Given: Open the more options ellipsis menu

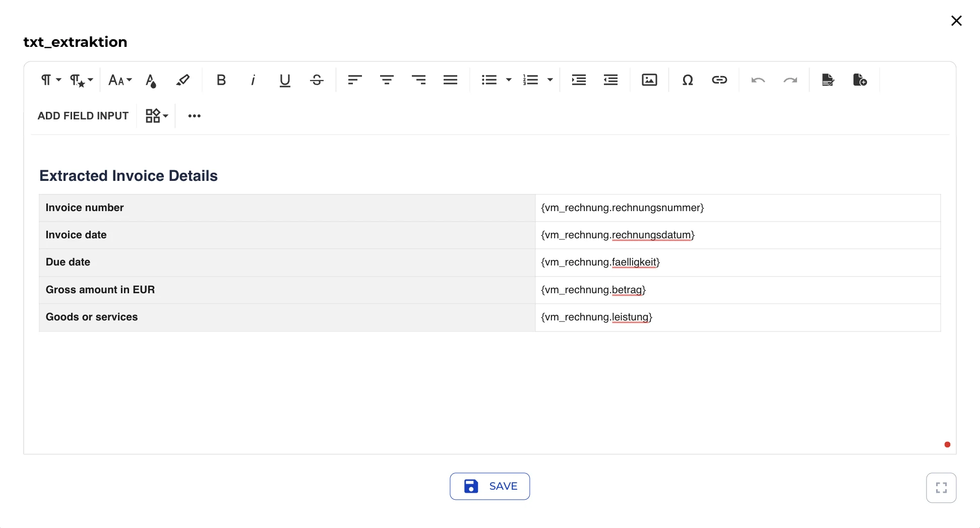Looking at the screenshot, I should pos(195,116).
